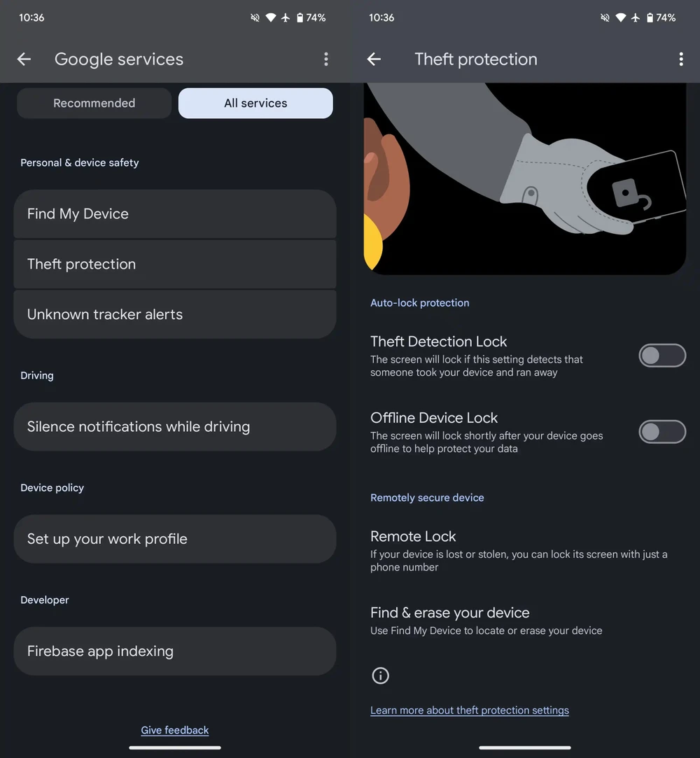This screenshot has height=758, width=700.
Task: Open Unknown tracker alerts
Action: point(175,314)
